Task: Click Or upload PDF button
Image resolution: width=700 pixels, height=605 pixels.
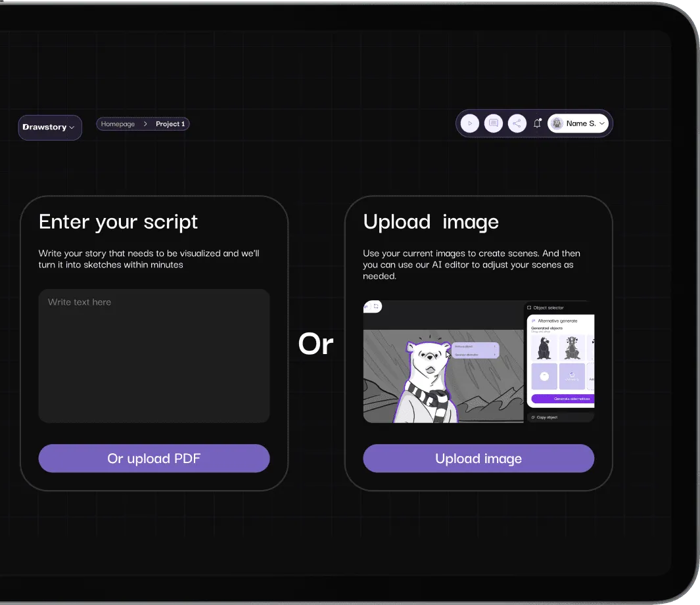Action: point(154,459)
